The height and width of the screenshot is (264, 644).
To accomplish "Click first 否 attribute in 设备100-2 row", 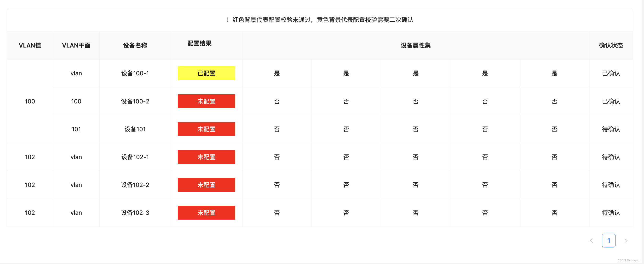I will pyautogui.click(x=277, y=101).
